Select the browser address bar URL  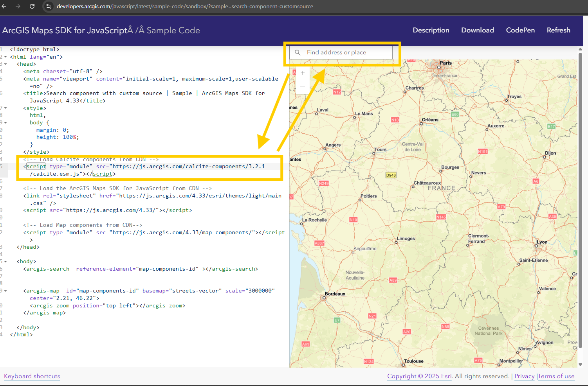(x=185, y=6)
